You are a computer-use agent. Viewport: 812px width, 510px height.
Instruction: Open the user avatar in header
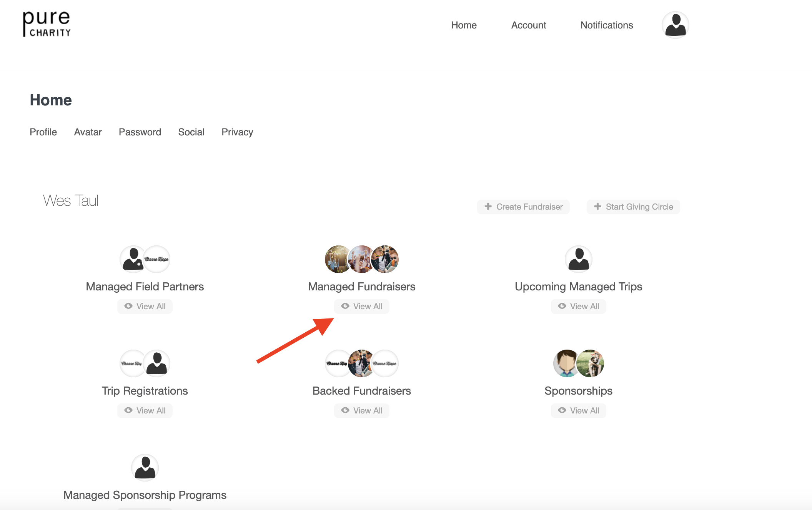point(675,25)
